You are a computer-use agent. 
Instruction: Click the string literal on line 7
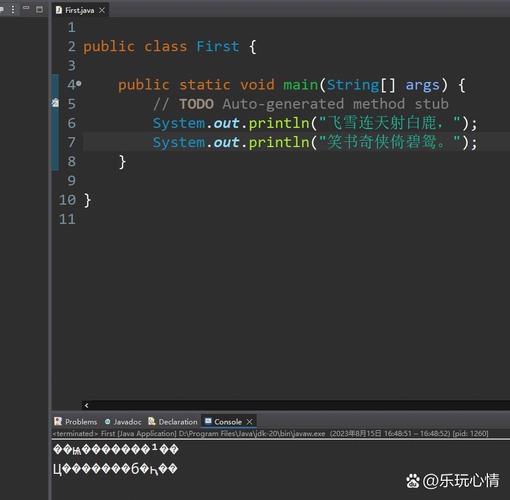click(x=390, y=142)
